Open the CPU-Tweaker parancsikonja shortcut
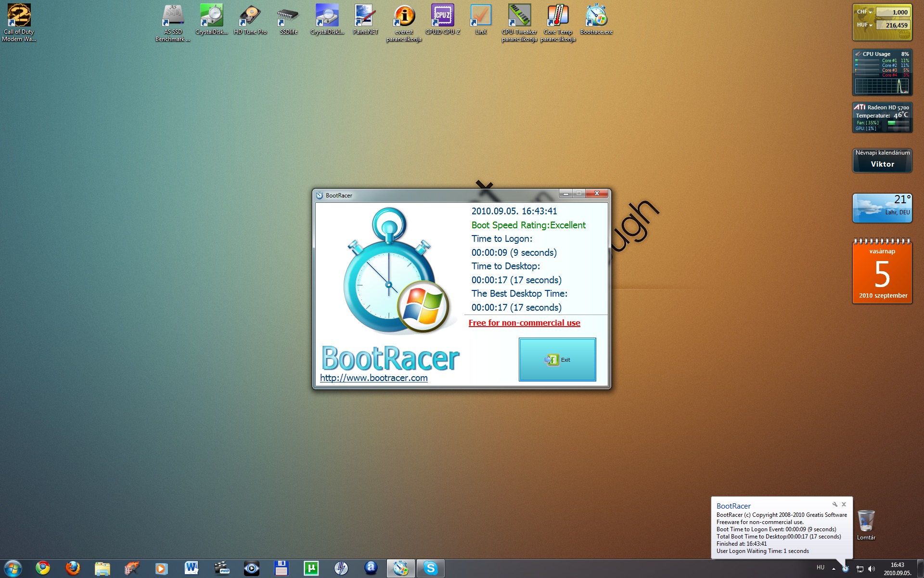Screen dimensions: 924x578 coord(519,23)
